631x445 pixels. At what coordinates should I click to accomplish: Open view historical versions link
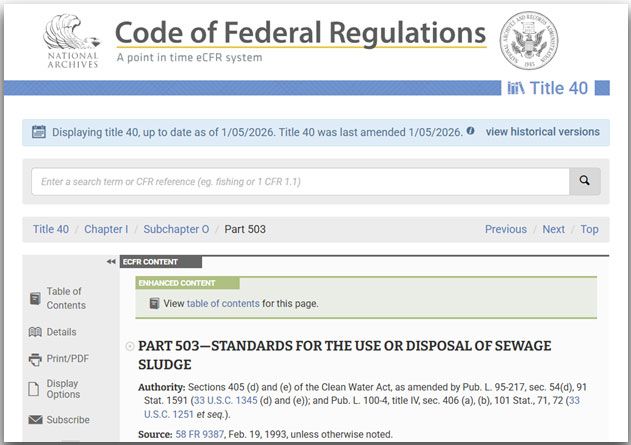point(542,132)
